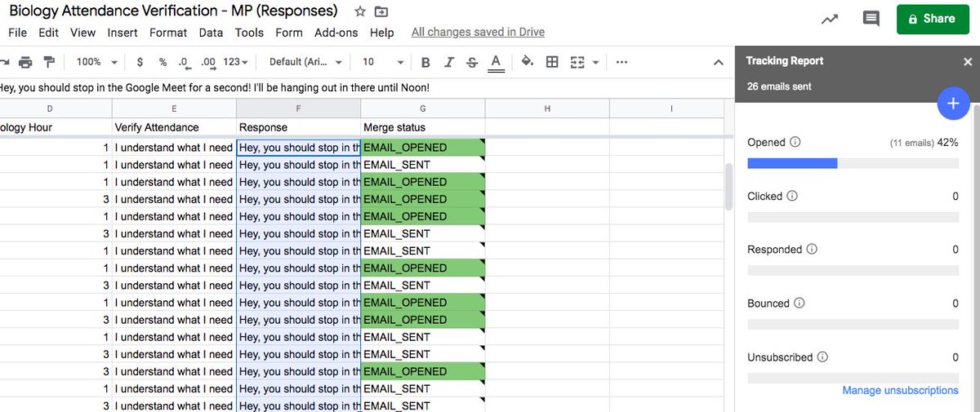
Task: Click the formula bar text
Action: pos(214,86)
